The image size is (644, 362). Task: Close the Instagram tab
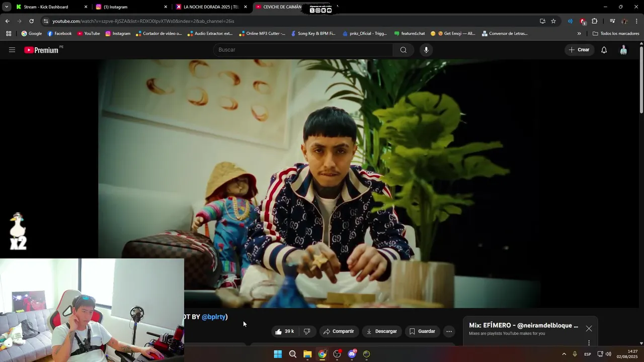[166, 7]
